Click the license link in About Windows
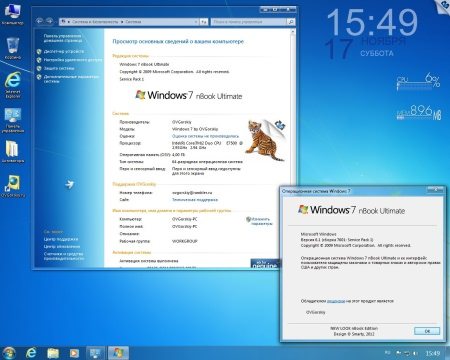Image resolution: width=450 pixels, height=360 pixels. (x=336, y=301)
